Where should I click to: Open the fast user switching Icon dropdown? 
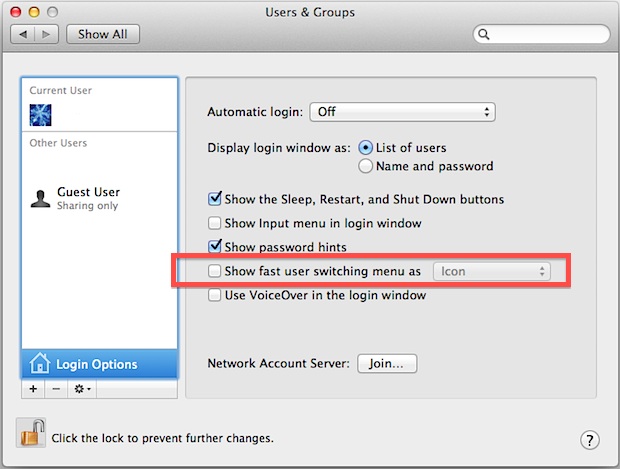(491, 271)
